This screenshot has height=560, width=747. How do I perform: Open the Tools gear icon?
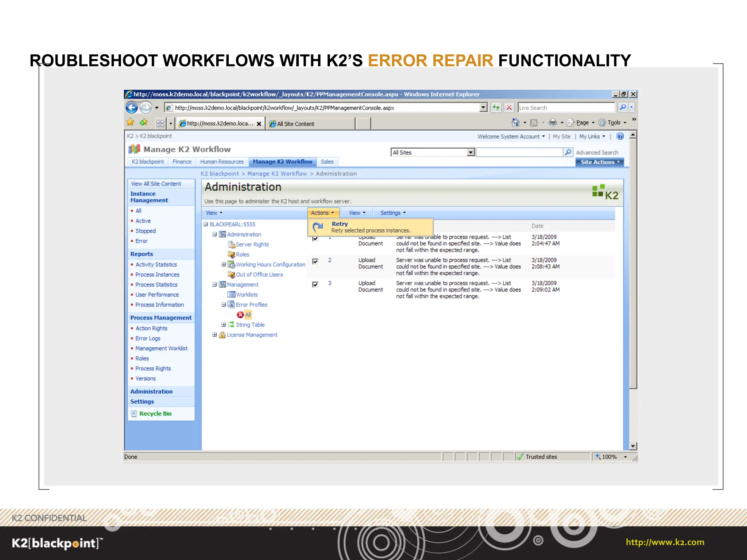pyautogui.click(x=602, y=122)
